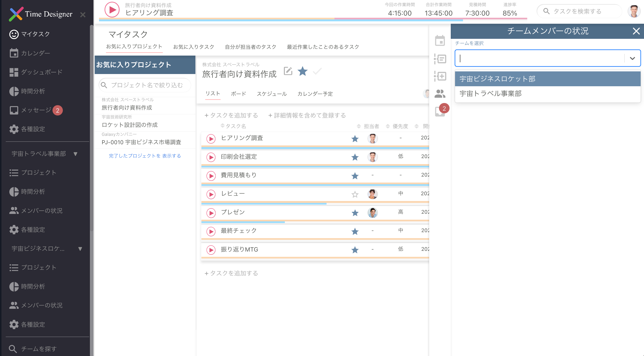Start timer for ヒアリング調査 in top bar
Screen dimensions: 644x356
click(x=112, y=10)
